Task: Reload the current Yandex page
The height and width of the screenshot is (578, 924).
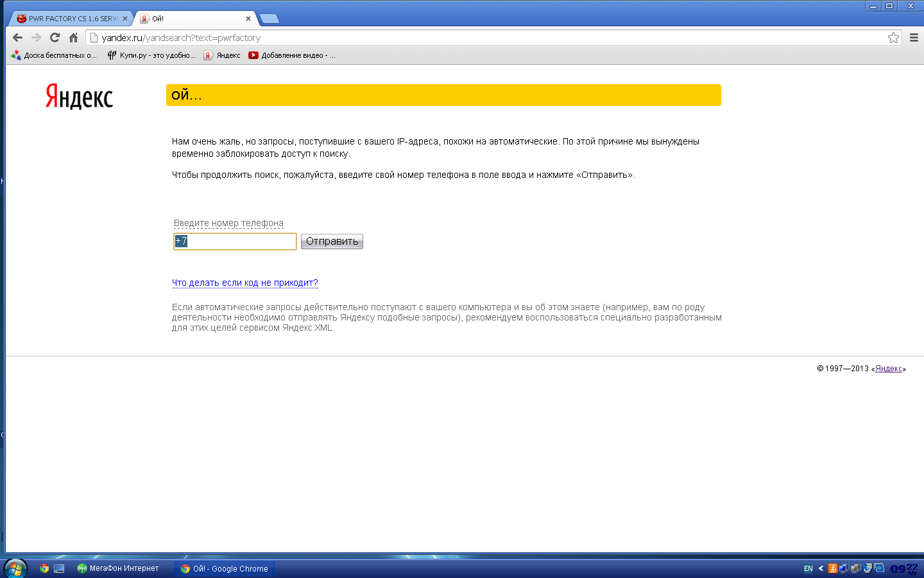Action: 55,38
